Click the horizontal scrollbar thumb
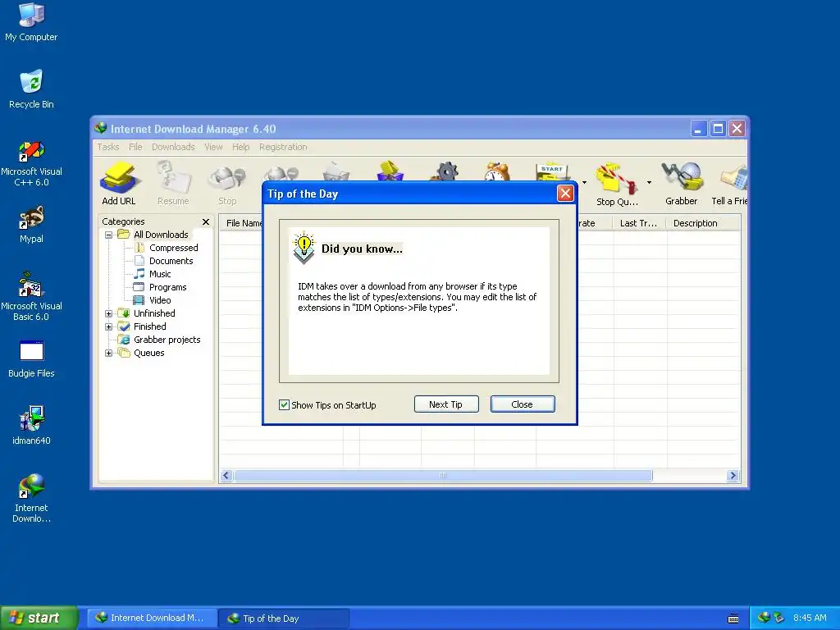Viewport: 840px width, 630px height. coord(443,476)
